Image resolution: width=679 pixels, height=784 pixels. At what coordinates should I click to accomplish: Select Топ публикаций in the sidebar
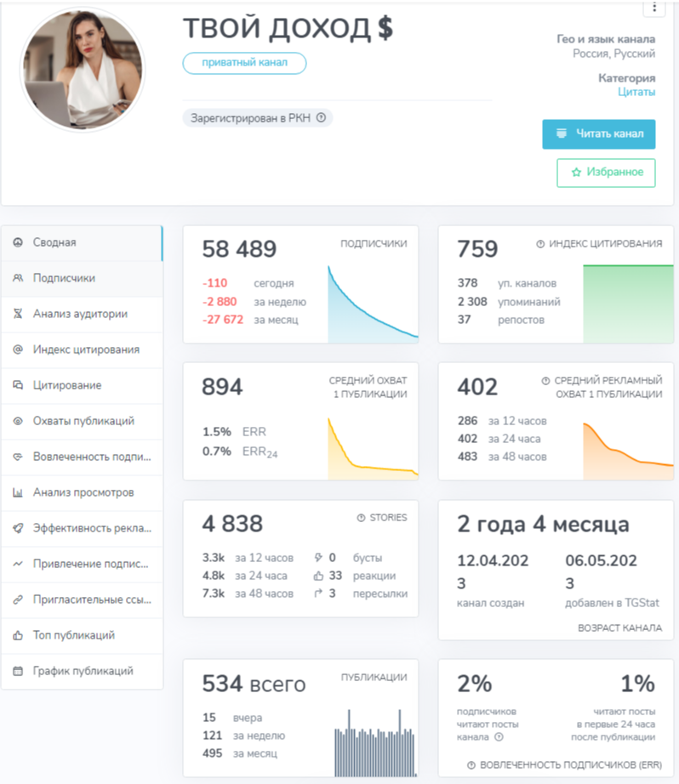82,635
